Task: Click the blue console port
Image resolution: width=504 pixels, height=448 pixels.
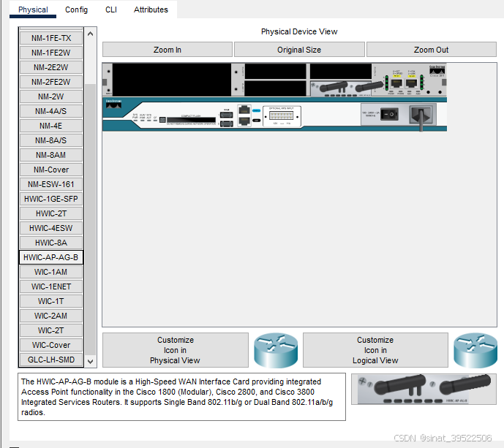Action: (256, 110)
